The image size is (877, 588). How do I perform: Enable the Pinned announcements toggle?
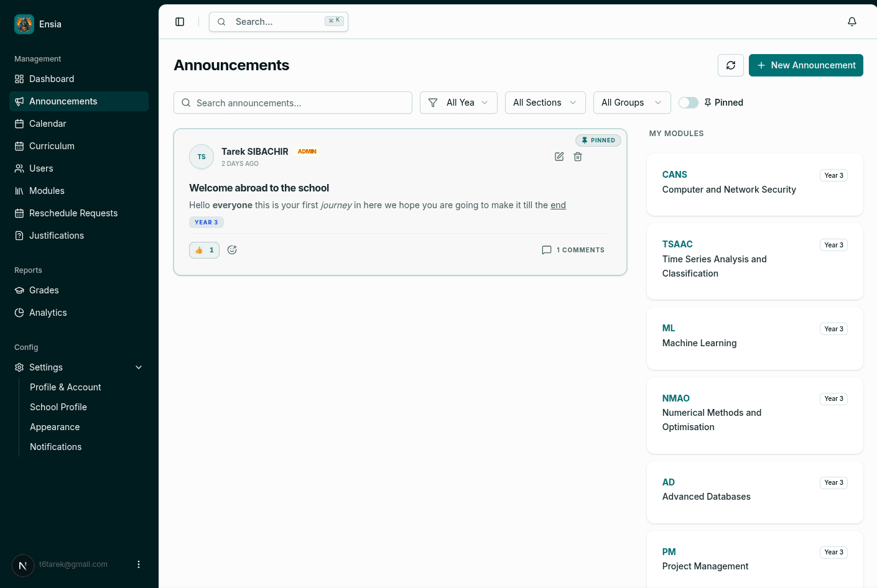click(x=689, y=102)
